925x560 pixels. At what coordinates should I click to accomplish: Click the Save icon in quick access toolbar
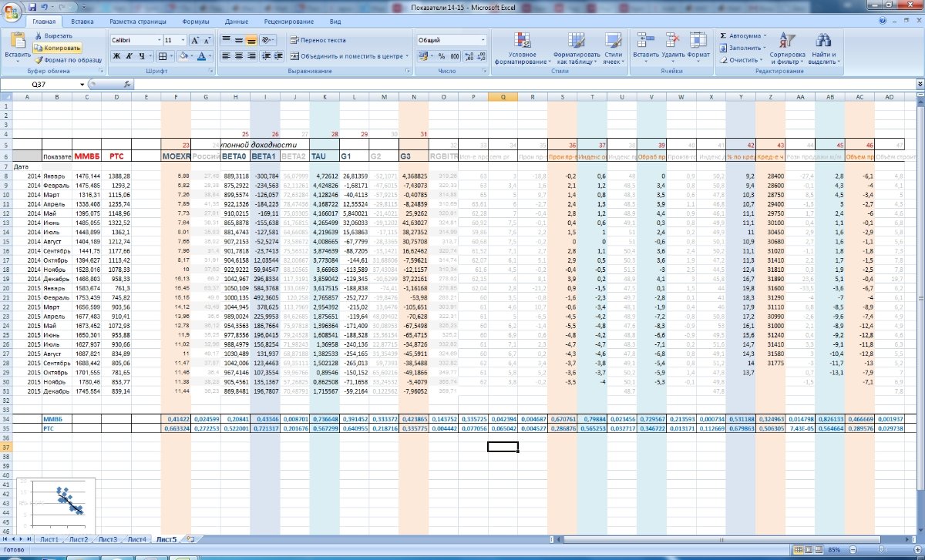(x=32, y=6)
